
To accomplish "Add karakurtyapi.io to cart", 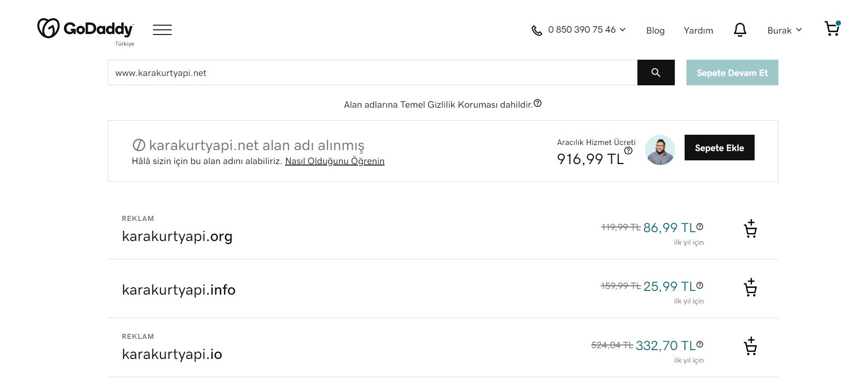I will pos(750,346).
